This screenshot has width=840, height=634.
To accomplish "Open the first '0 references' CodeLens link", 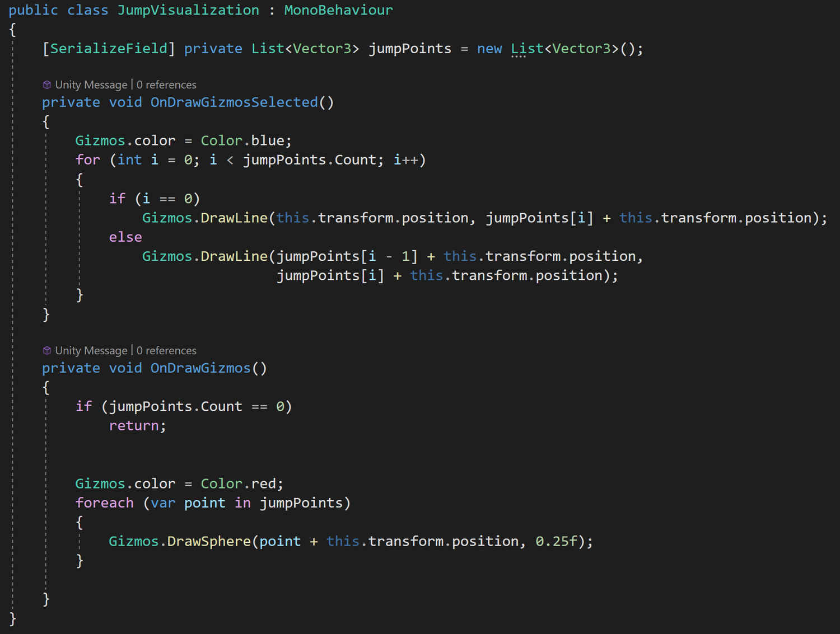I will (166, 84).
